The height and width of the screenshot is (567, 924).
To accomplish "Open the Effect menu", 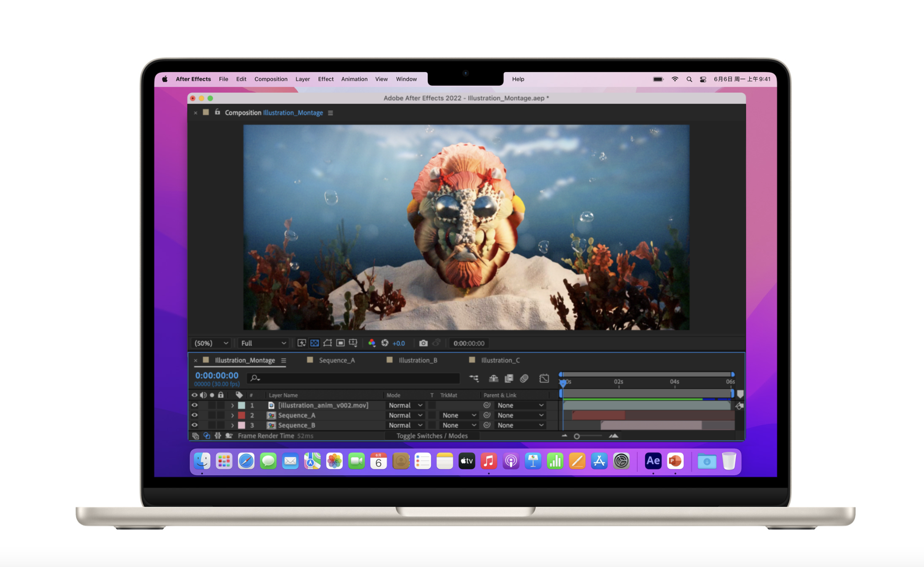I will click(325, 79).
